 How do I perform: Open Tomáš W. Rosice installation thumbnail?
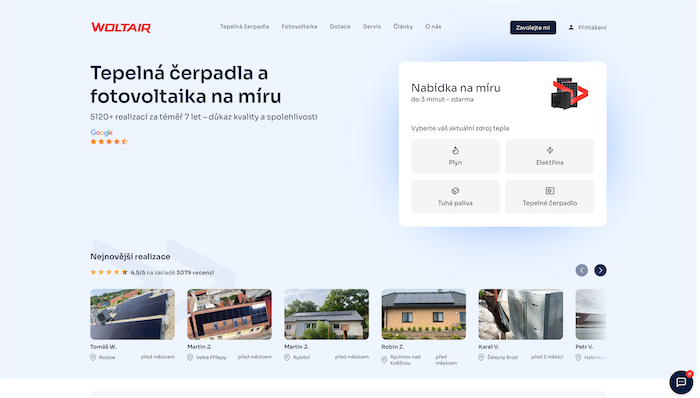point(133,314)
